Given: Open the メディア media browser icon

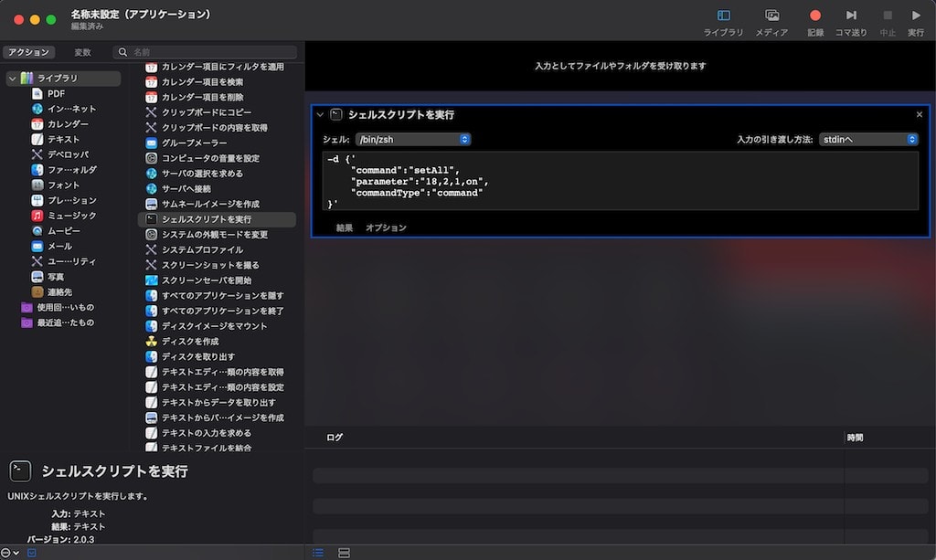Looking at the screenshot, I should [771, 16].
